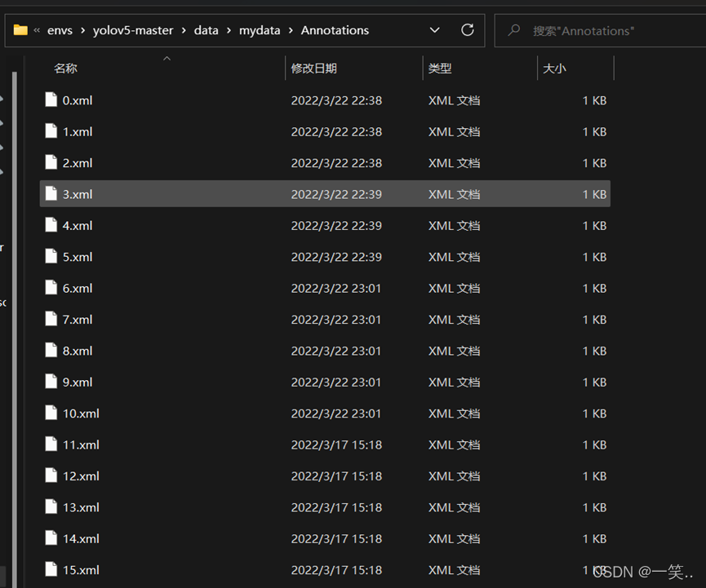706x588 pixels.
Task: Click file icon of 9.xml
Action: click(x=51, y=382)
